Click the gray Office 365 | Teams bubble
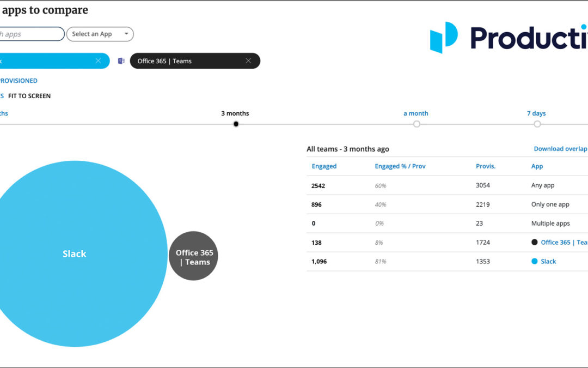 pyautogui.click(x=193, y=256)
